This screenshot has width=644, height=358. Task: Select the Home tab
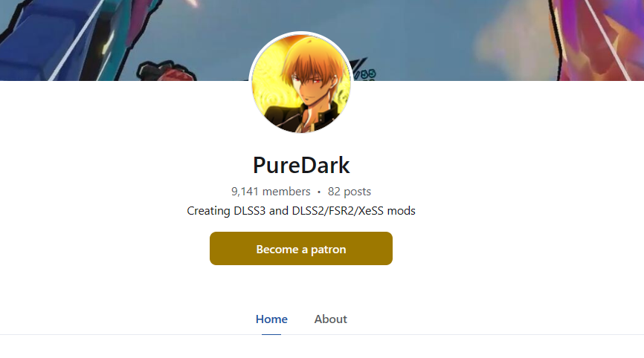tap(271, 319)
